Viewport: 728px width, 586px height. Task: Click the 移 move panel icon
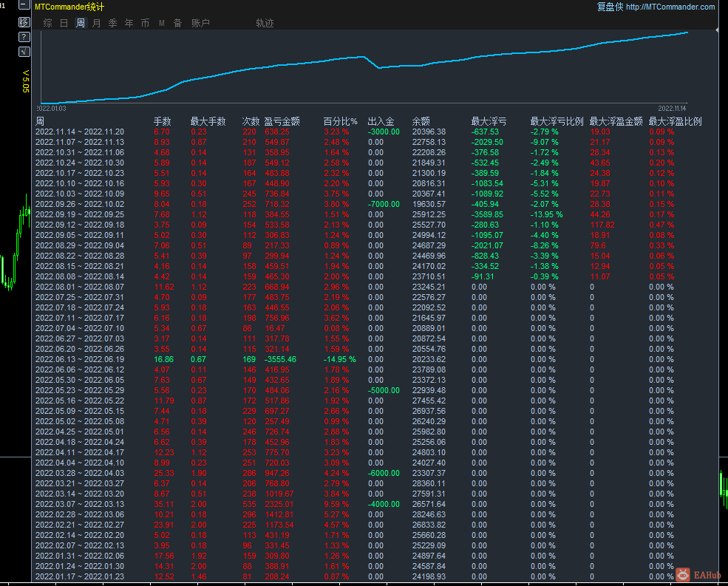coord(24,22)
